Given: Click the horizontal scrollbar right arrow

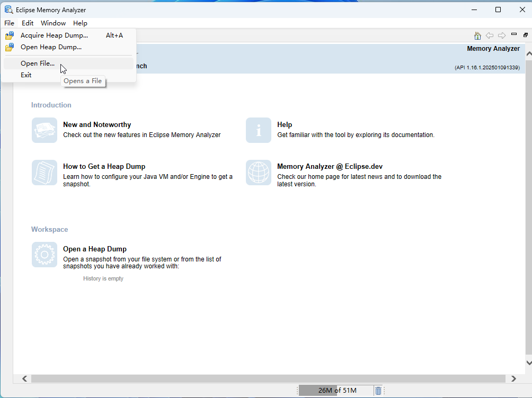Looking at the screenshot, I should pos(513,378).
